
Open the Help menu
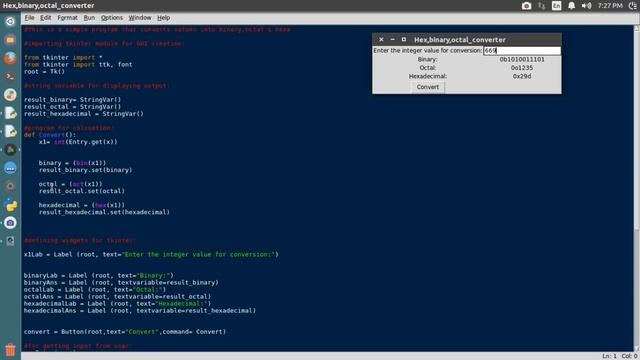coord(164,18)
